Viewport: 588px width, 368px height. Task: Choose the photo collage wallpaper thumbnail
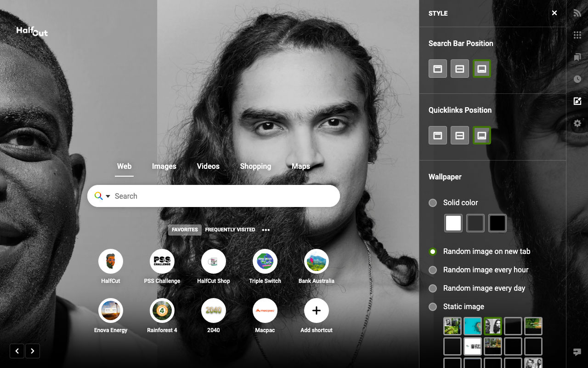click(x=452, y=326)
